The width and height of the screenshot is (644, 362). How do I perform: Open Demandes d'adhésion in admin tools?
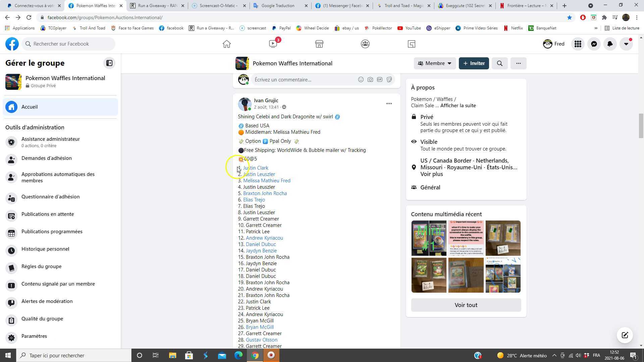point(46,158)
